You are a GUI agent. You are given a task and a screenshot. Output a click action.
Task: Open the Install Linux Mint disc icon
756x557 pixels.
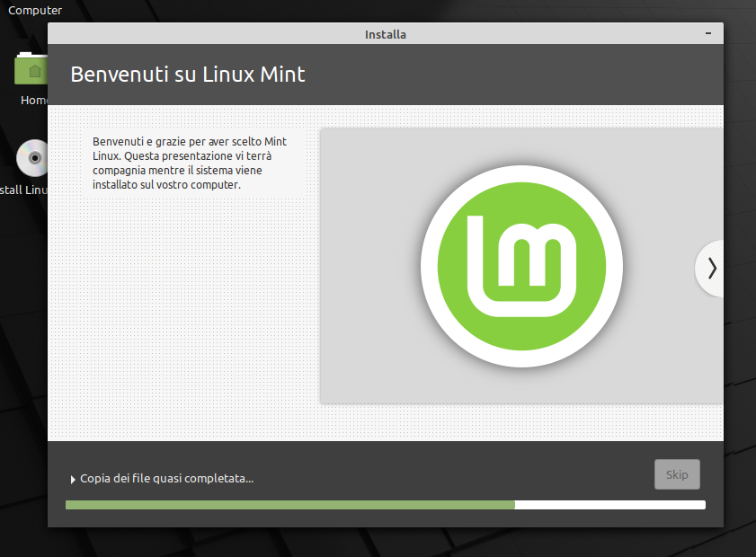click(x=32, y=158)
